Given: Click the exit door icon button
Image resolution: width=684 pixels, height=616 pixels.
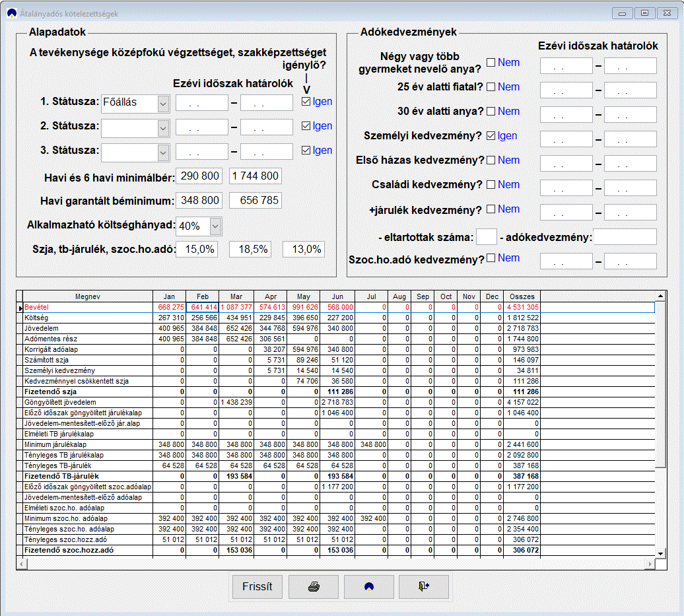Looking at the screenshot, I should tap(424, 587).
